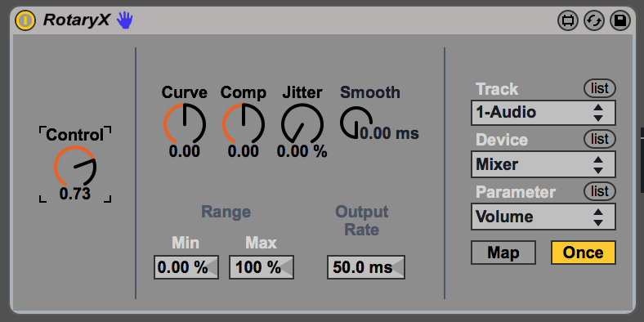644x322 pixels.
Task: Open the Parameter dropdown showing Volume
Action: [543, 217]
